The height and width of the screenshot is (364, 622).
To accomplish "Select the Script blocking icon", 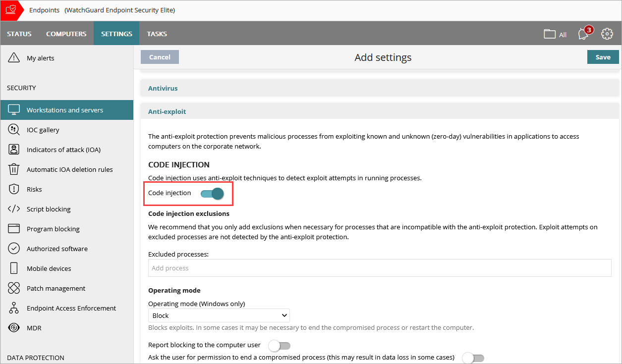I will (14, 208).
